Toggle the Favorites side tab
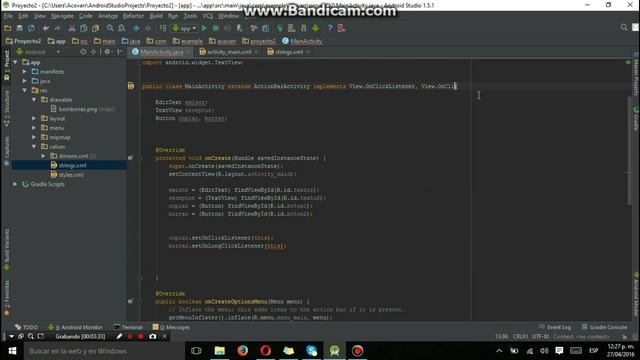The width and height of the screenshot is (640, 360). (7, 298)
